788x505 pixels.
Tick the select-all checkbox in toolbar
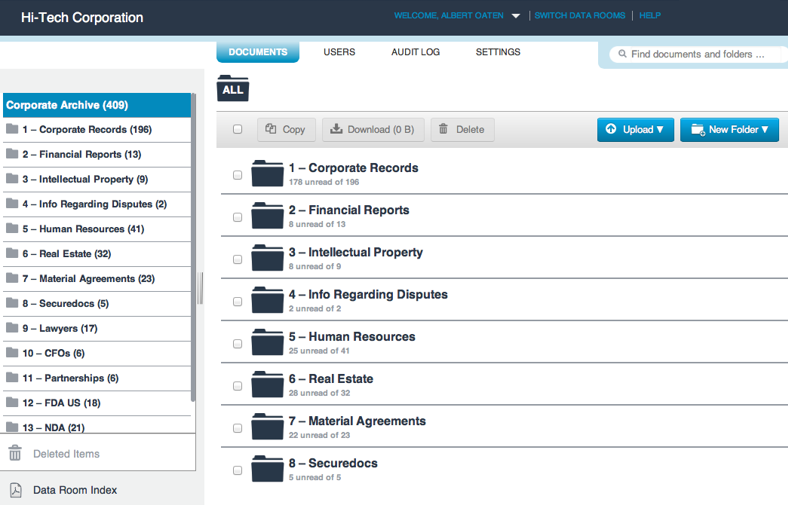238,129
